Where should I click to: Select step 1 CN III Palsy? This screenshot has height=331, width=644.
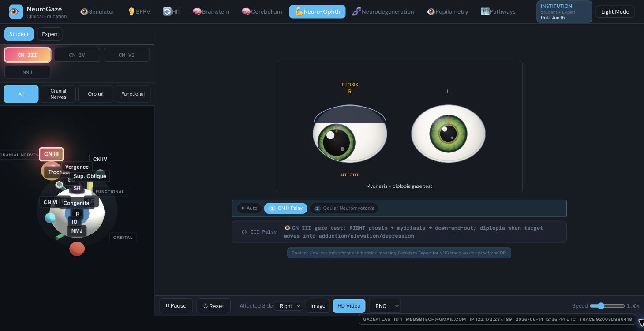pos(286,208)
